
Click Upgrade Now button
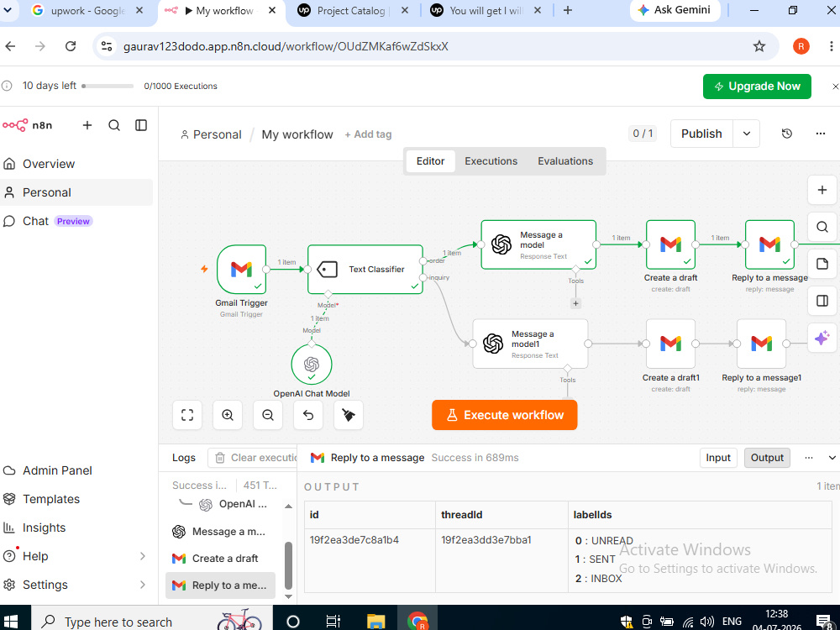[757, 87]
